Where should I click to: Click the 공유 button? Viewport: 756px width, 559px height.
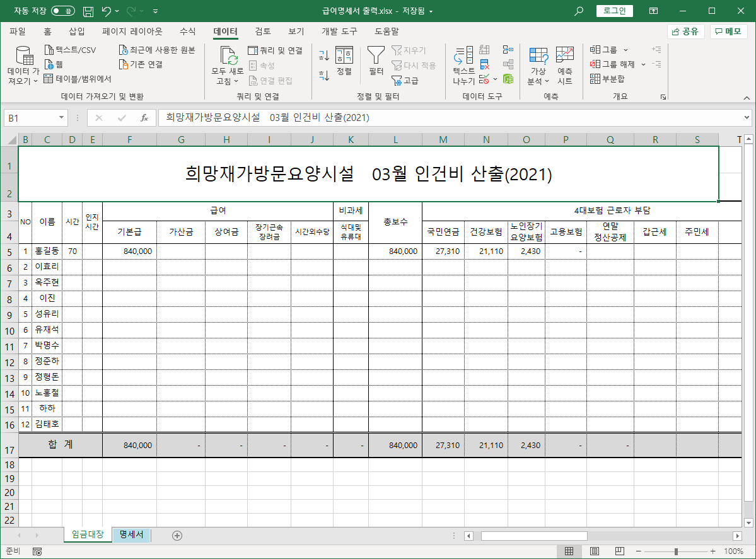685,32
